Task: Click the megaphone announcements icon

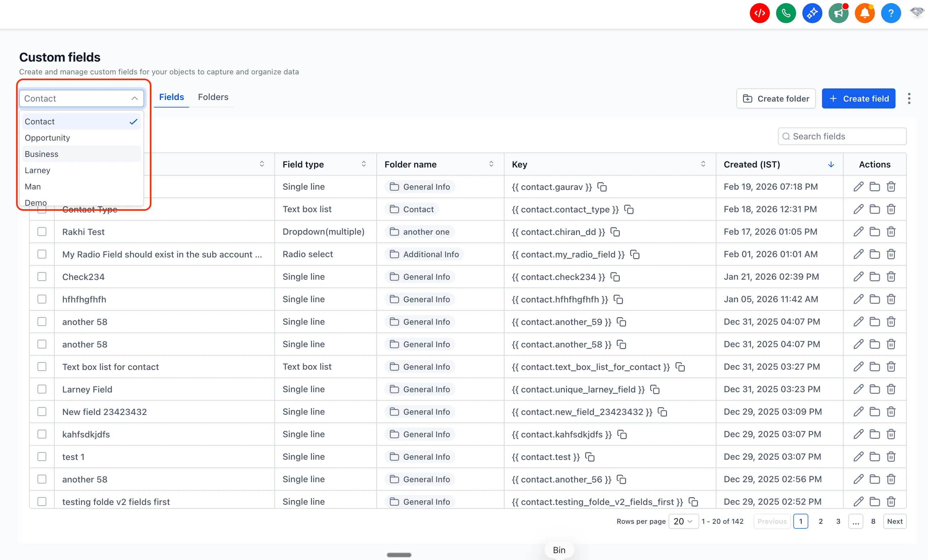Action: (838, 13)
